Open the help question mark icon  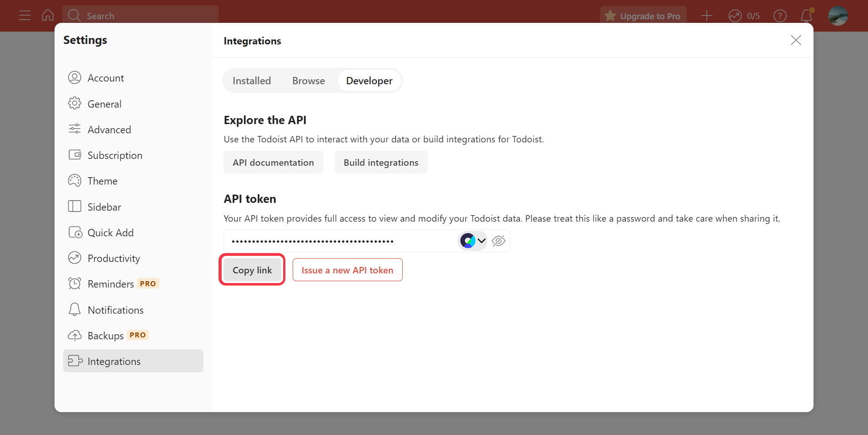coord(780,15)
